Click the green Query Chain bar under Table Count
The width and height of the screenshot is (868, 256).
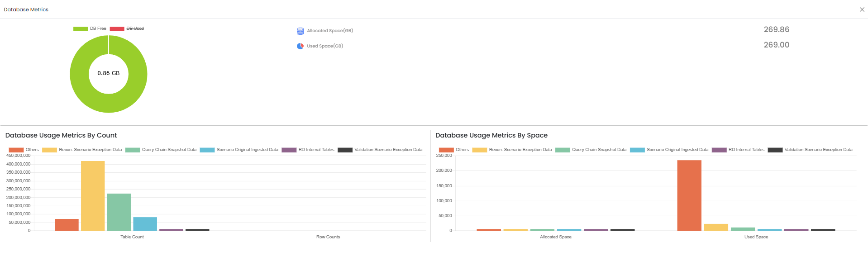[119, 212]
